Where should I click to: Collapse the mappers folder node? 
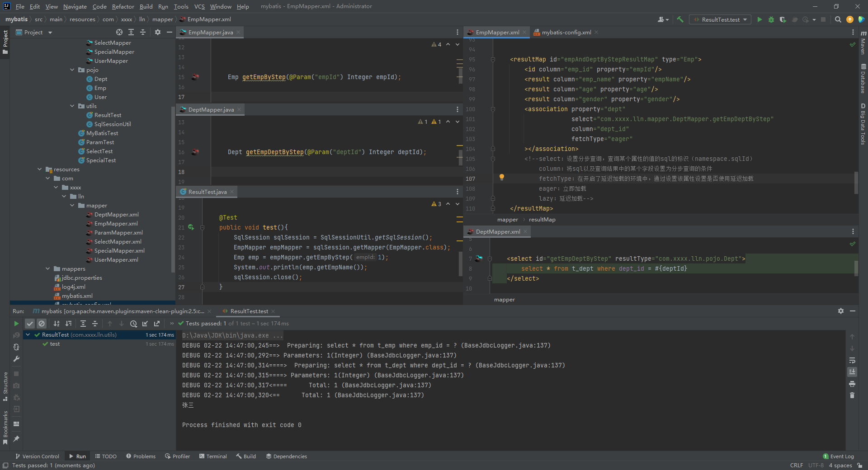(48, 269)
